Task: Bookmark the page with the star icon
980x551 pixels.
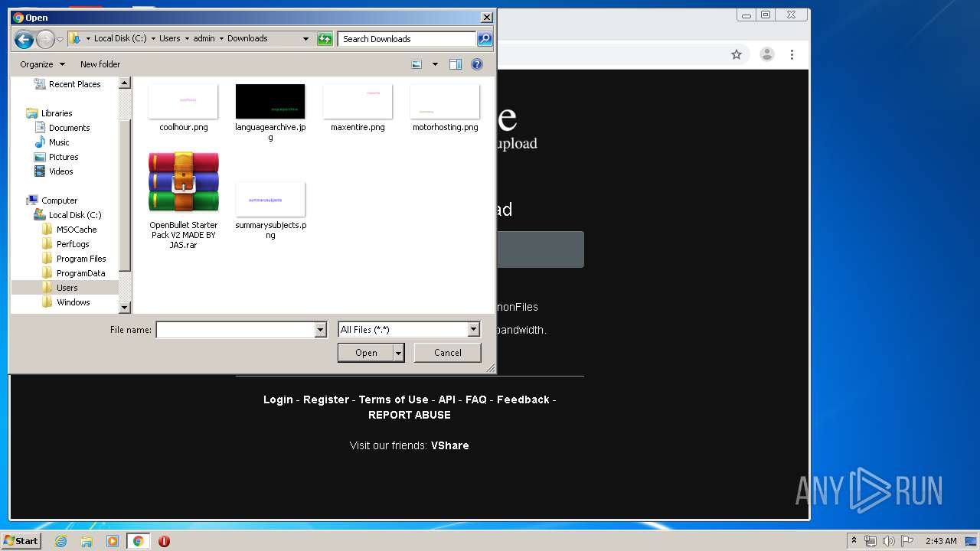Action: tap(737, 54)
